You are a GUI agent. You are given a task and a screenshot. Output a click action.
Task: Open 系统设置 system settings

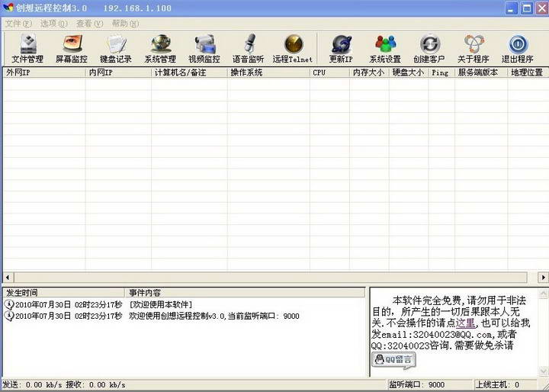[x=385, y=48]
